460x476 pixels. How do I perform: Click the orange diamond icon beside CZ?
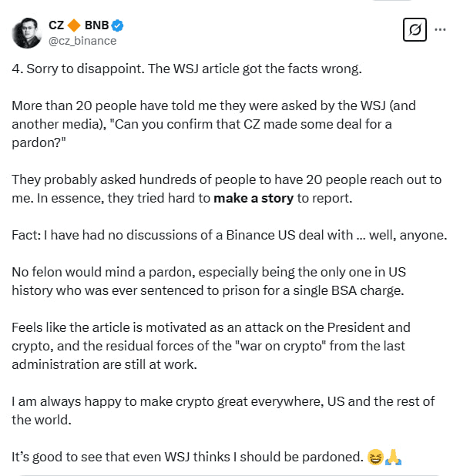pyautogui.click(x=74, y=25)
